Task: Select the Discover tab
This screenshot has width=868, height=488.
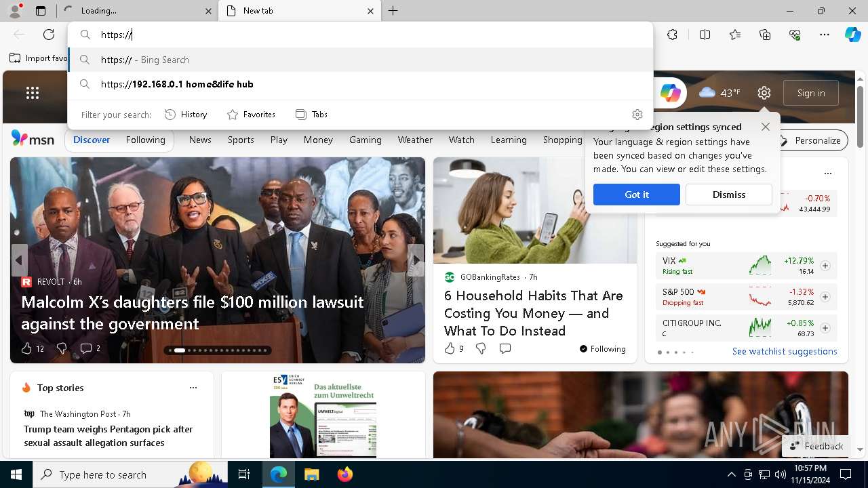Action: coord(92,140)
